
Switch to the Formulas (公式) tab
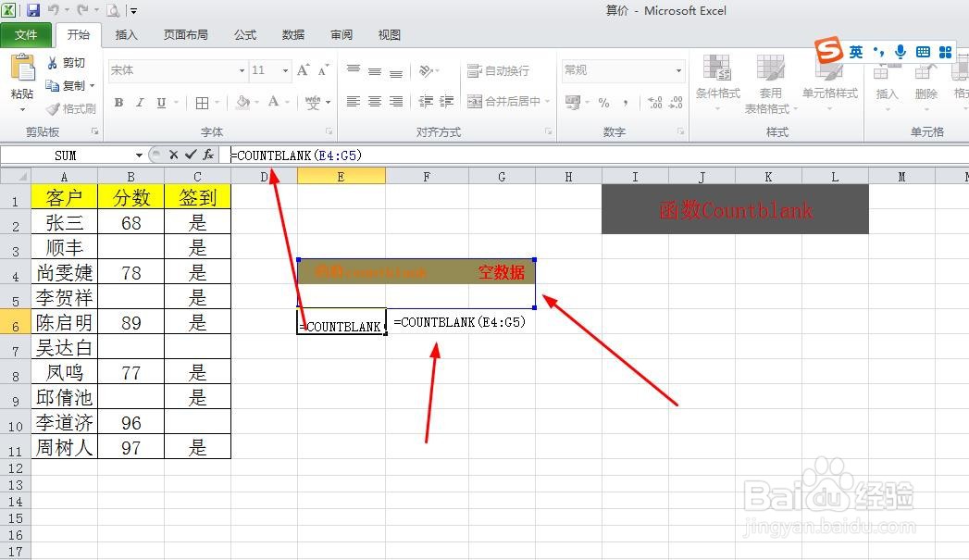tap(244, 34)
